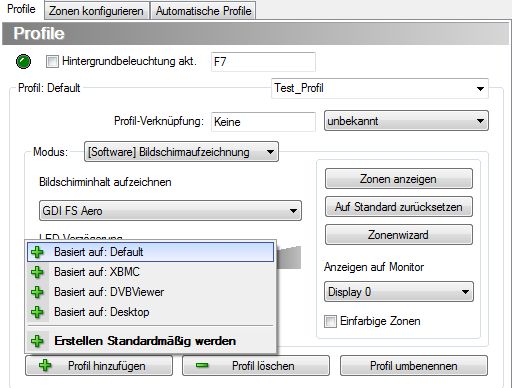The height and width of the screenshot is (388, 512).
Task: Switch to the Automatische Profile tab
Action: click(203, 11)
